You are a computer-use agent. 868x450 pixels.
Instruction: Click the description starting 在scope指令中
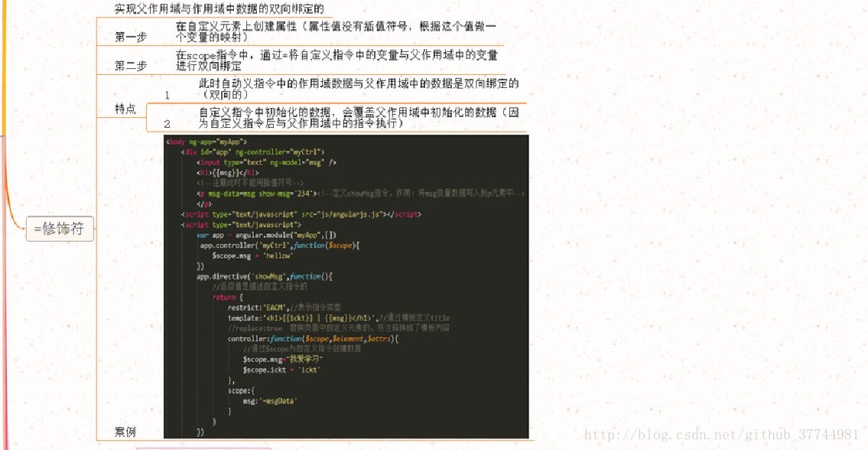click(x=336, y=60)
